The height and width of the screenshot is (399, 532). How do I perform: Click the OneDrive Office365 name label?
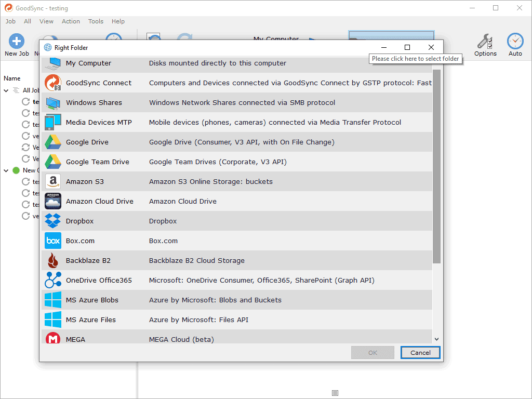(99, 280)
